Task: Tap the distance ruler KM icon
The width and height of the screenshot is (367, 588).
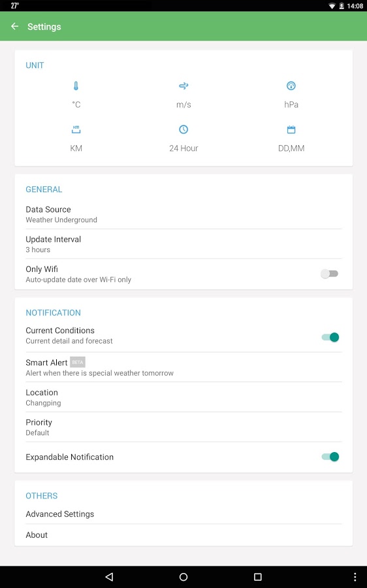Action: 76,129
